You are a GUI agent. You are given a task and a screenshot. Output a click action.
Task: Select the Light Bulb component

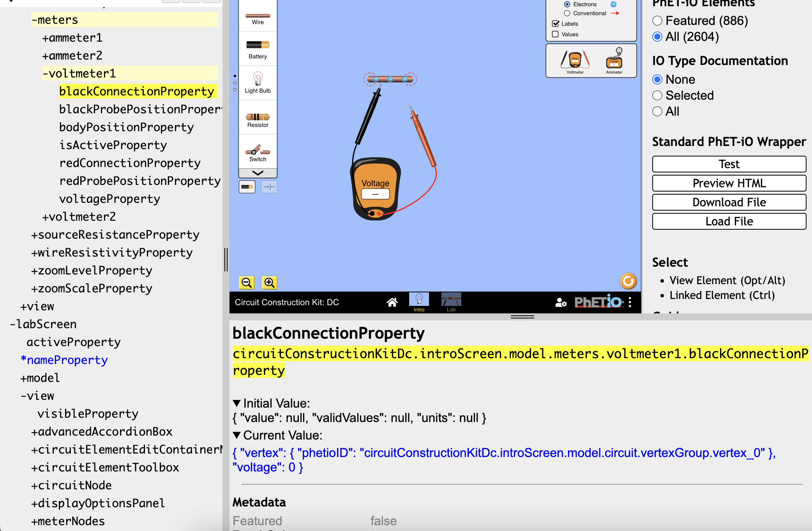point(257,82)
